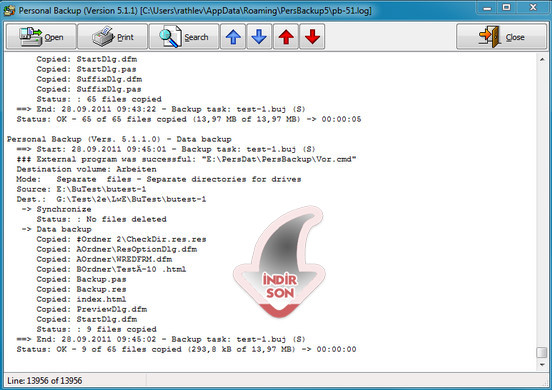The height and width of the screenshot is (390, 552).
Task: Click the line 'Copied: SuffixDlg.pas'
Action: 89,89
